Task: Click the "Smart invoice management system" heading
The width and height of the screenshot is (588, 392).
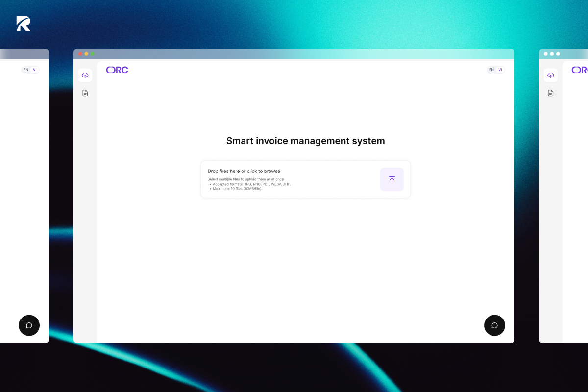Action: click(x=305, y=141)
